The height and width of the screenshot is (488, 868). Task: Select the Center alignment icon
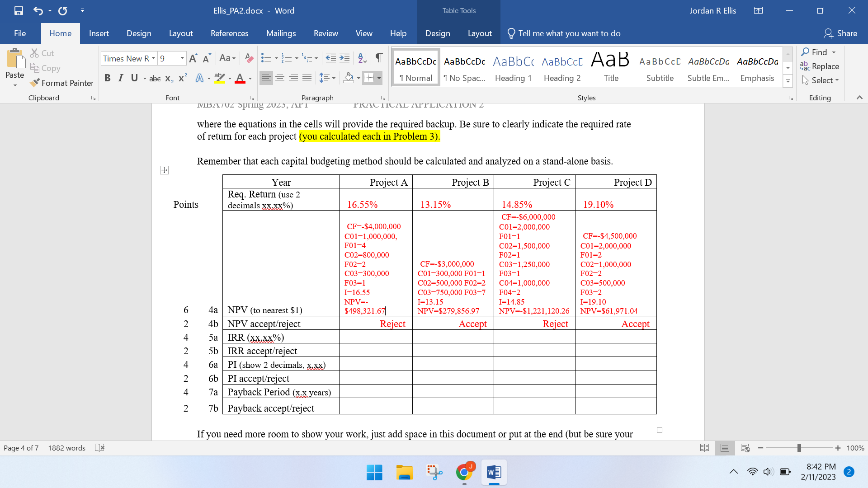click(x=280, y=78)
